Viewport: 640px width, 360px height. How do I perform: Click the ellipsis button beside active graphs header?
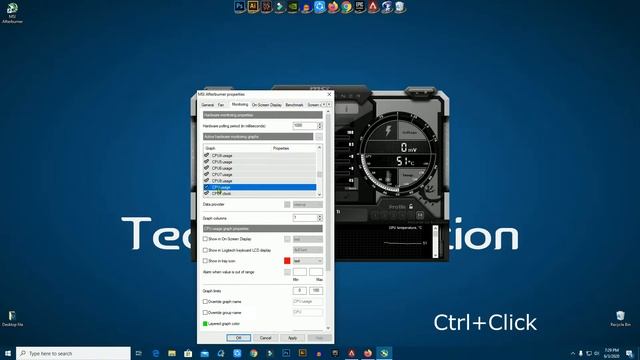[319, 137]
